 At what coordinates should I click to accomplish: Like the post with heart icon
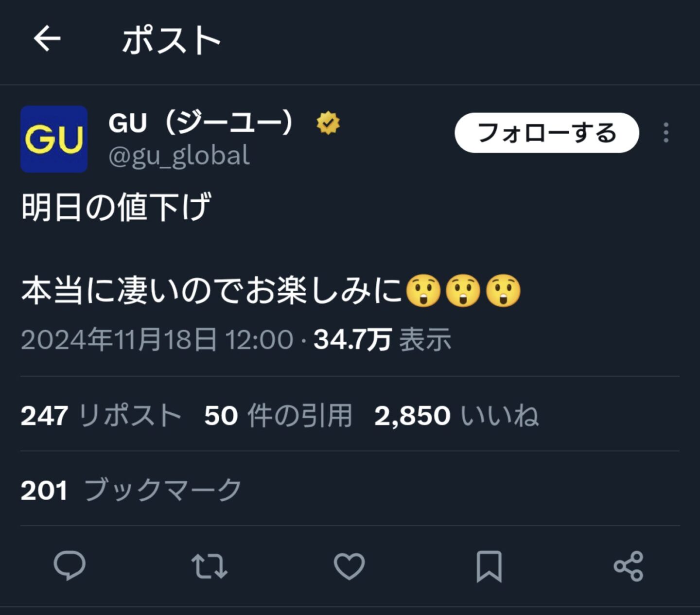(x=349, y=566)
